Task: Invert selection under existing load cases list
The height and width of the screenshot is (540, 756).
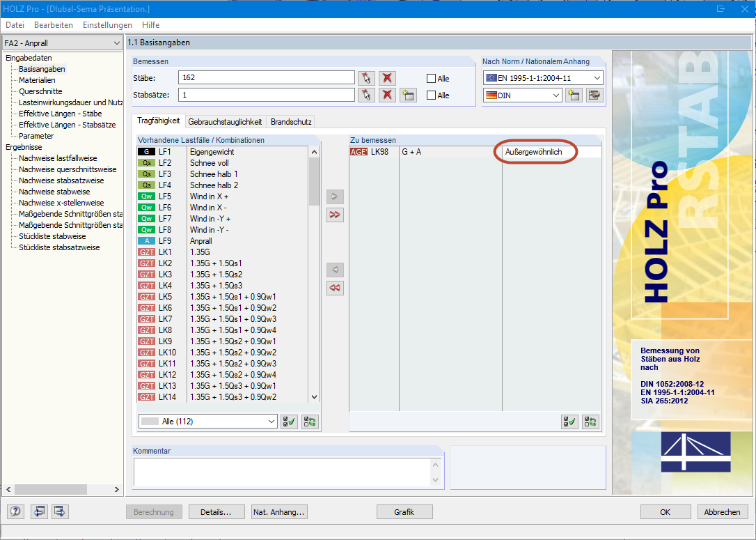Action: click(310, 422)
